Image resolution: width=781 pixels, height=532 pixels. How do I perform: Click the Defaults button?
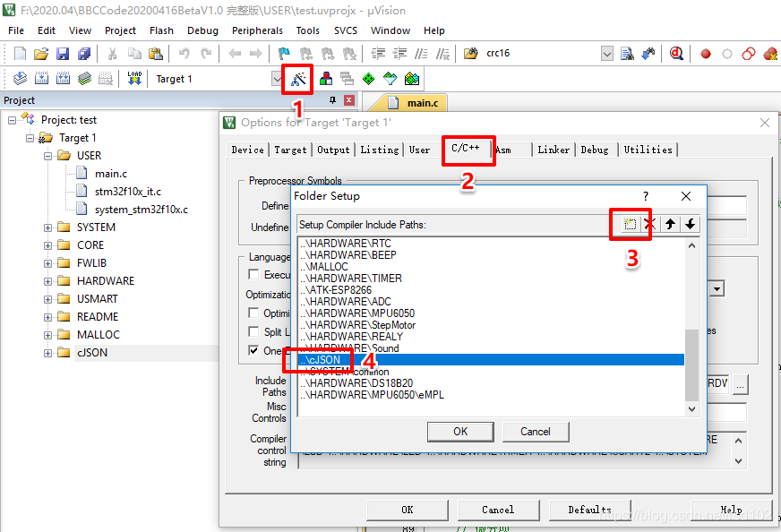pyautogui.click(x=589, y=510)
